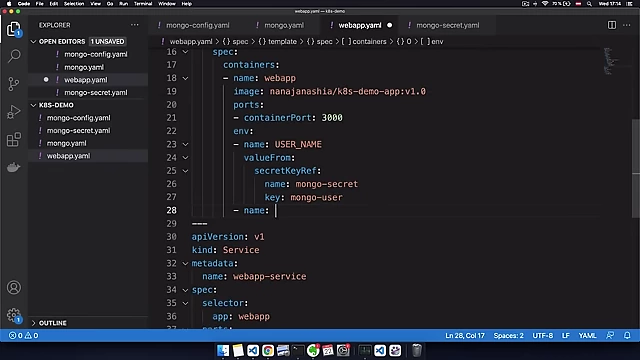Open Google Chrome from the dock
Screen dimensions: 640x360
tap(268, 350)
